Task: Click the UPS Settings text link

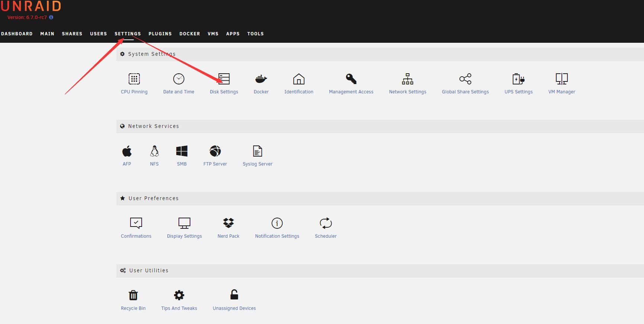Action: click(518, 92)
